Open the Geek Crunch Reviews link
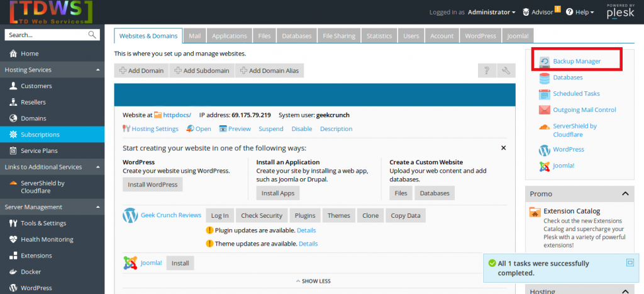This screenshot has height=294, width=644. (171, 215)
